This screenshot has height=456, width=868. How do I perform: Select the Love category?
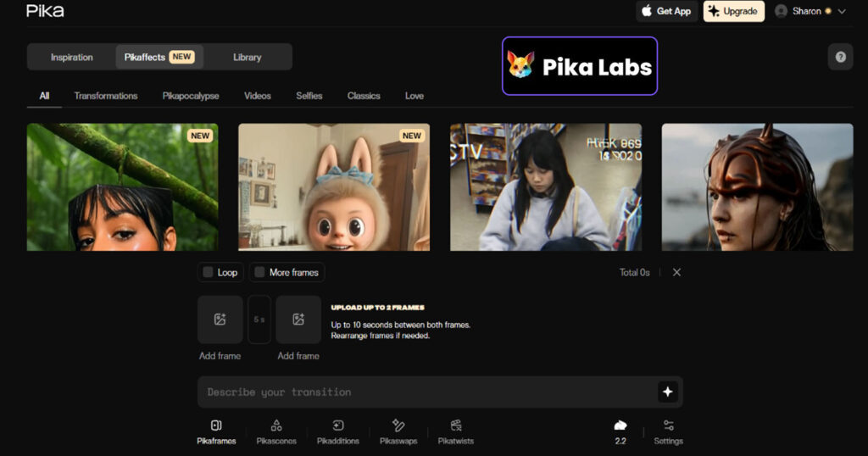click(x=414, y=96)
